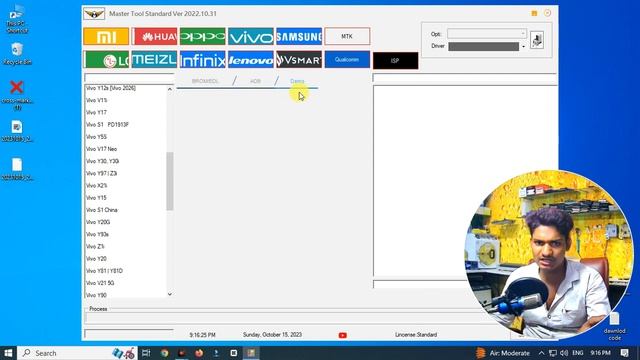Select the LG brand button
This screenshot has height=360, width=640.
click(106, 60)
